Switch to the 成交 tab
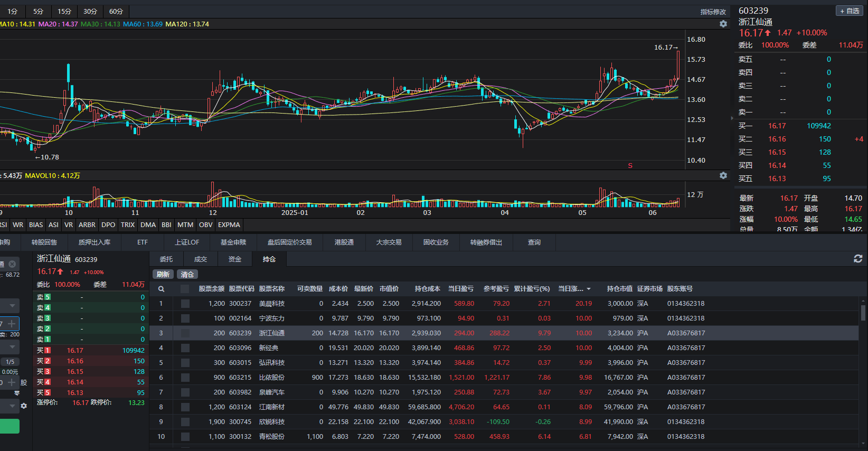Viewport: 868px width, 451px height. (201, 259)
